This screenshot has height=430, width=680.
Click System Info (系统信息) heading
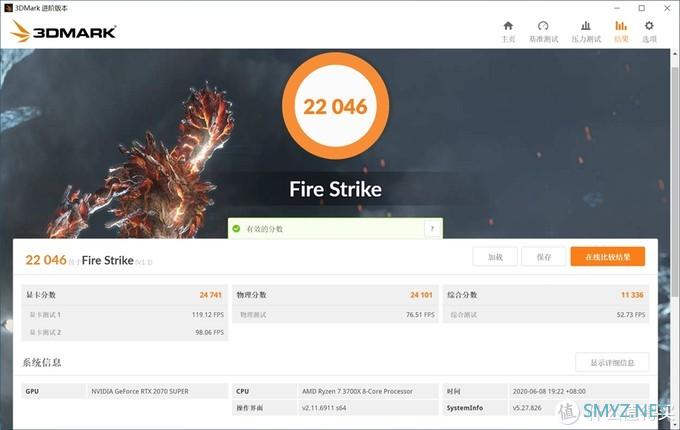42,362
